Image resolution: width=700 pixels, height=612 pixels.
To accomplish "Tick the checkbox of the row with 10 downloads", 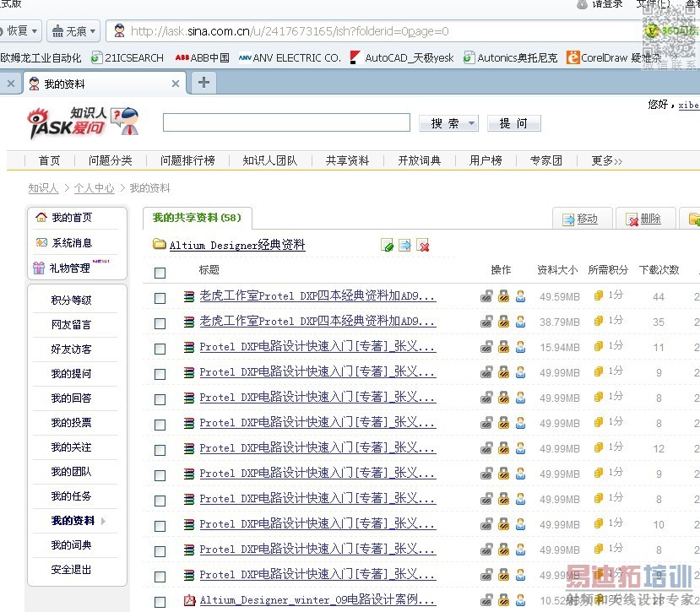I will (x=160, y=526).
